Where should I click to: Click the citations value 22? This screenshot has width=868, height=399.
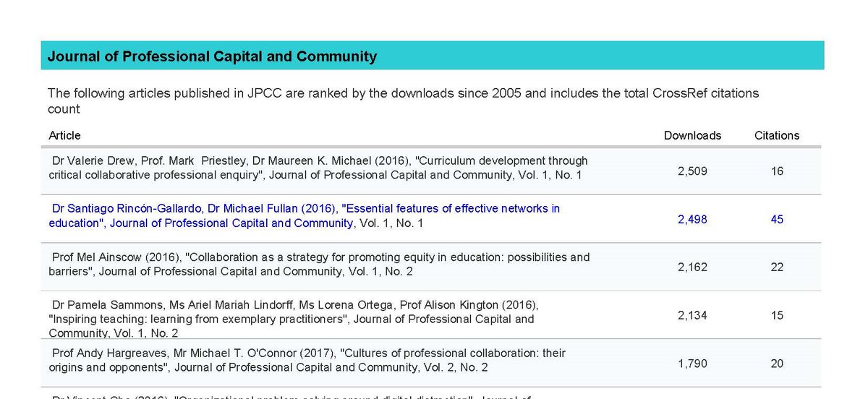point(777,267)
